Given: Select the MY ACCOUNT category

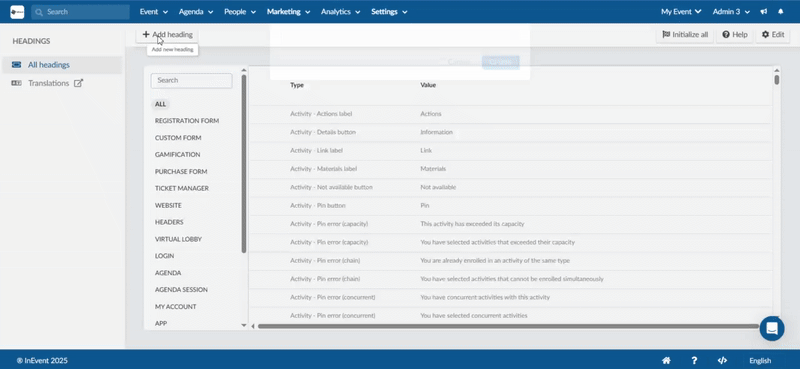Looking at the screenshot, I should click(x=176, y=307).
